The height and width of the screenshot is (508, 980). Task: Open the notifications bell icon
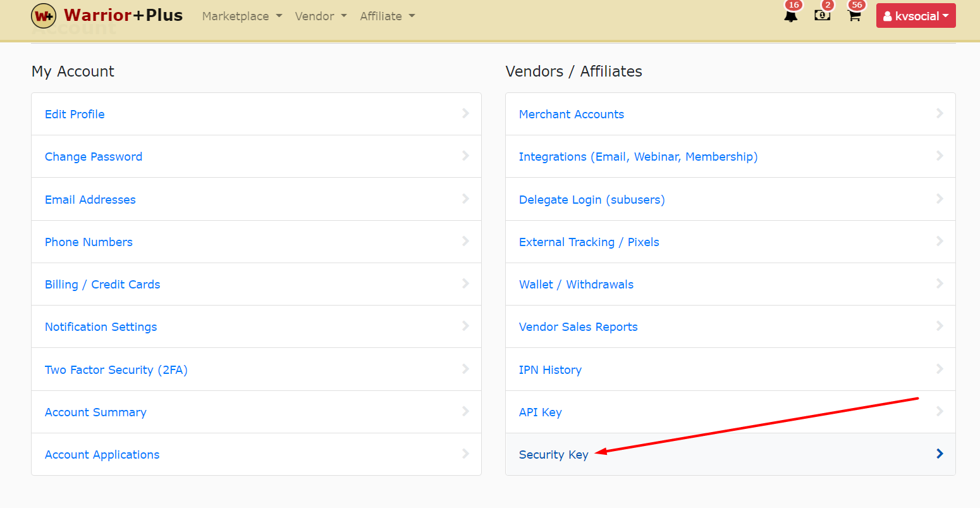(x=791, y=15)
